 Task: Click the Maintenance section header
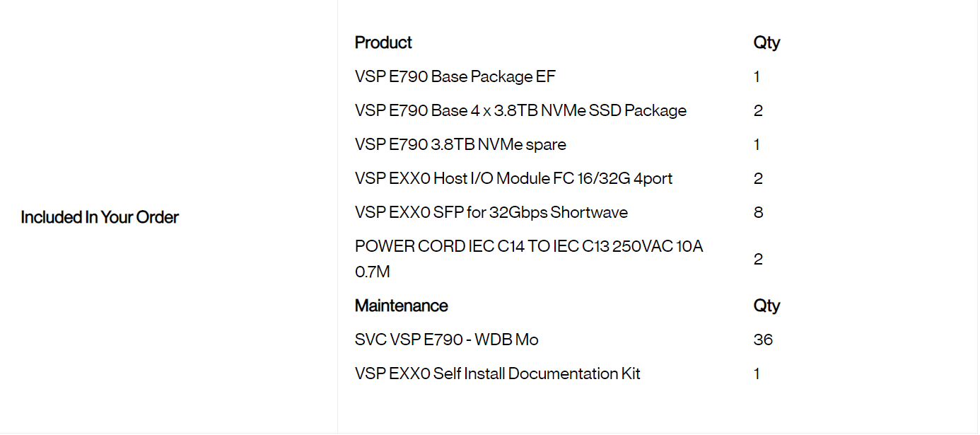[401, 306]
